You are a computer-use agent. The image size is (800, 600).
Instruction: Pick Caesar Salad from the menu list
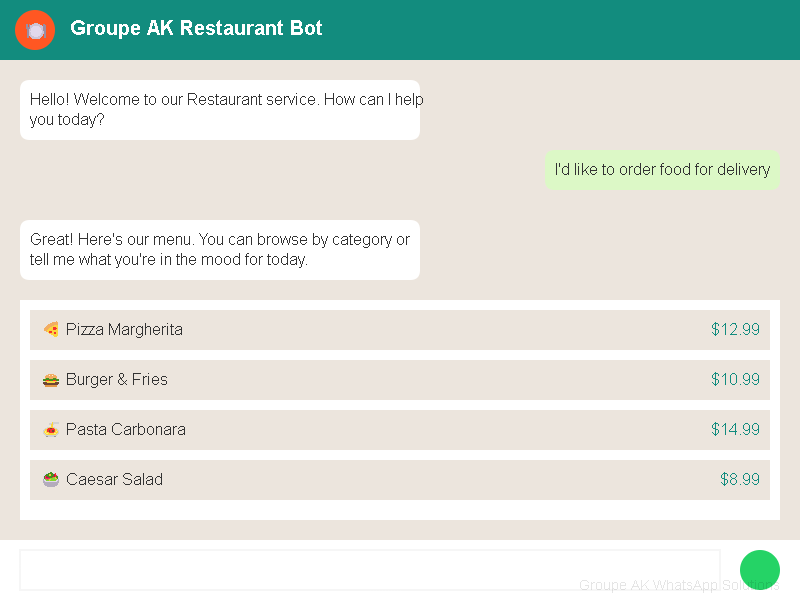pos(400,479)
